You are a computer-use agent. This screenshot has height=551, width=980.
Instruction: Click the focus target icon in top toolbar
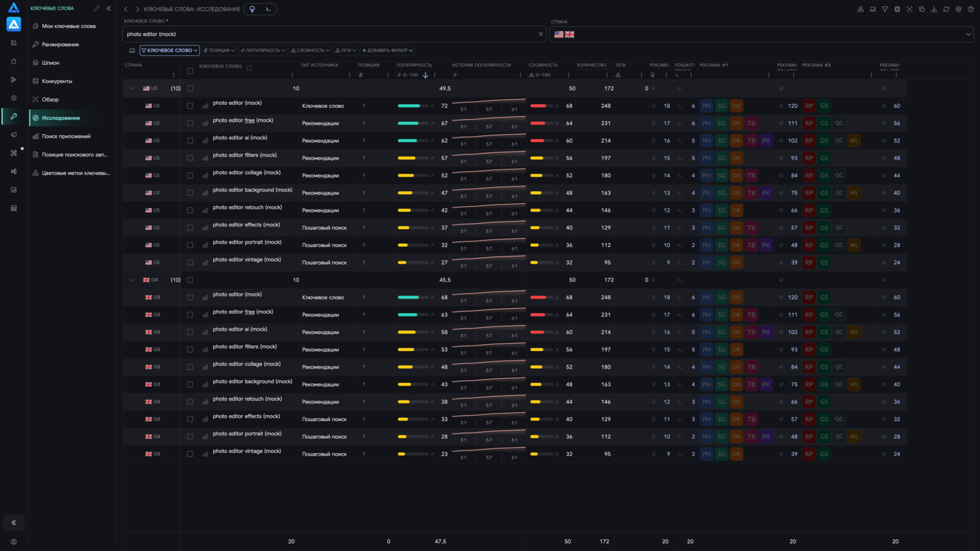pos(909,10)
